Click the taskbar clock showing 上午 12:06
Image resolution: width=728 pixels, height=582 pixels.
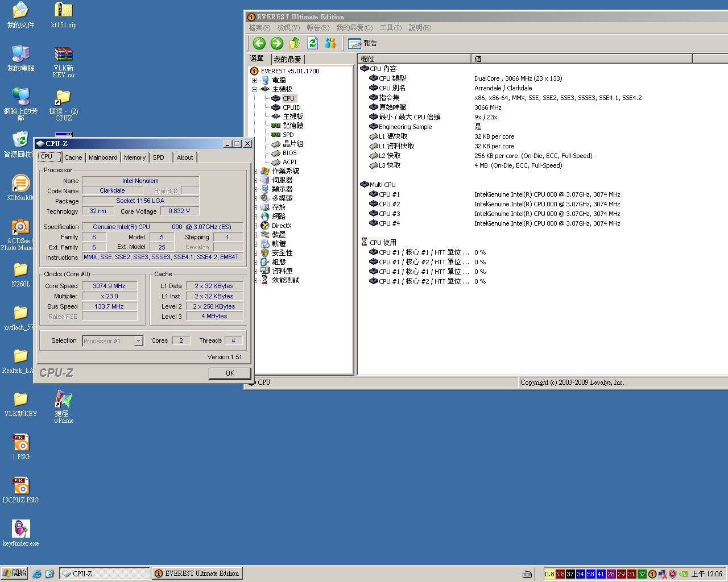[707, 574]
